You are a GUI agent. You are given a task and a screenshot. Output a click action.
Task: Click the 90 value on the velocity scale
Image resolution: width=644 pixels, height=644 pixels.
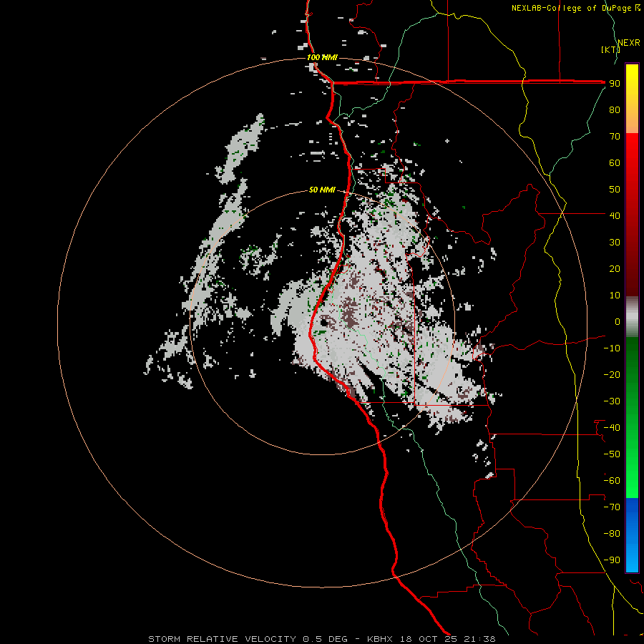tap(615, 84)
